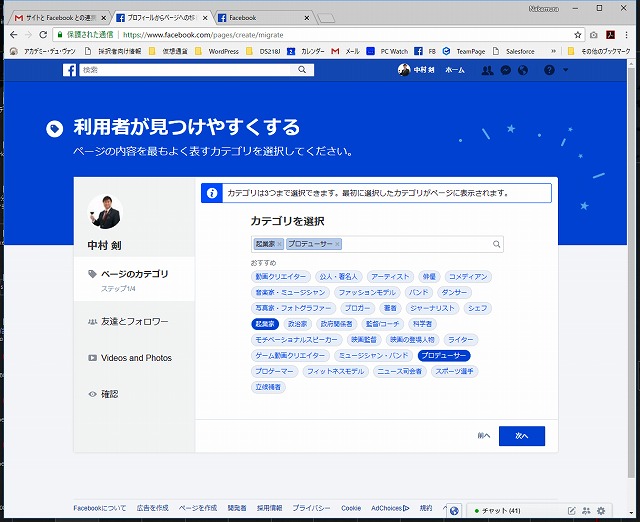Open the notifications globe icon in header

tap(523, 70)
